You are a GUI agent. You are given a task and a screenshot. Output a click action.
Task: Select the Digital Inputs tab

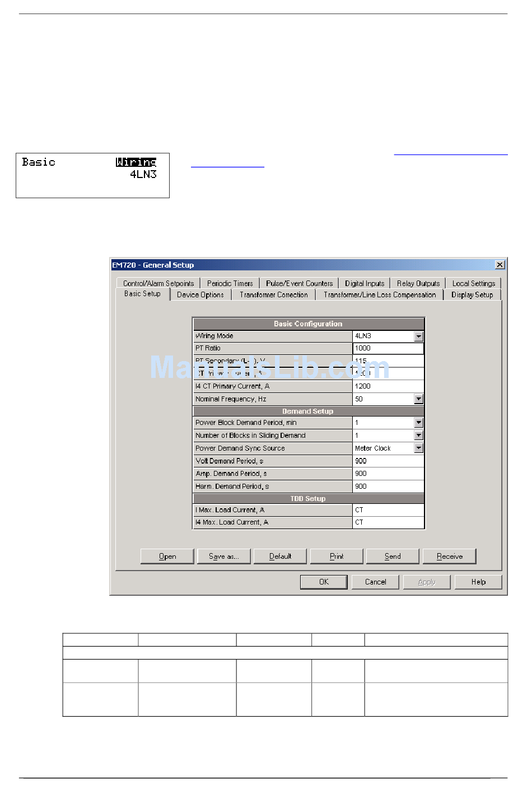[365, 283]
